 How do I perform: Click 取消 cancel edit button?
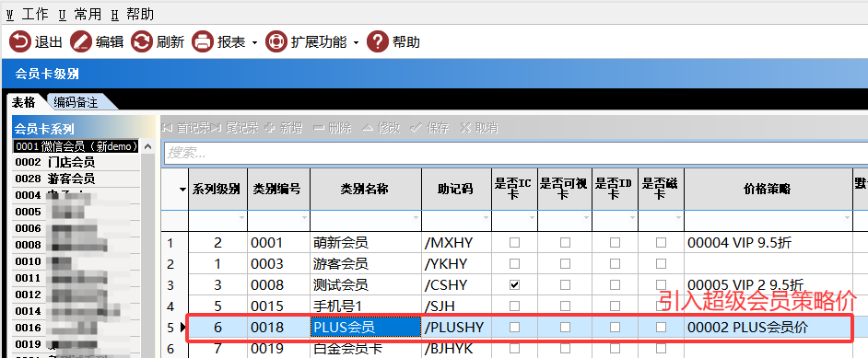479,128
